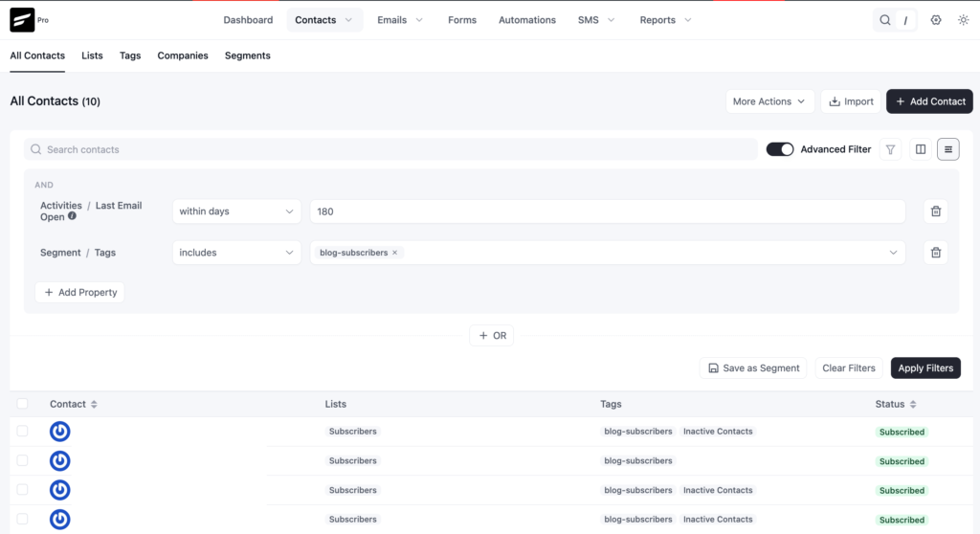Tick the fourth contact row checkbox
This screenshot has height=534, width=980.
point(23,519)
